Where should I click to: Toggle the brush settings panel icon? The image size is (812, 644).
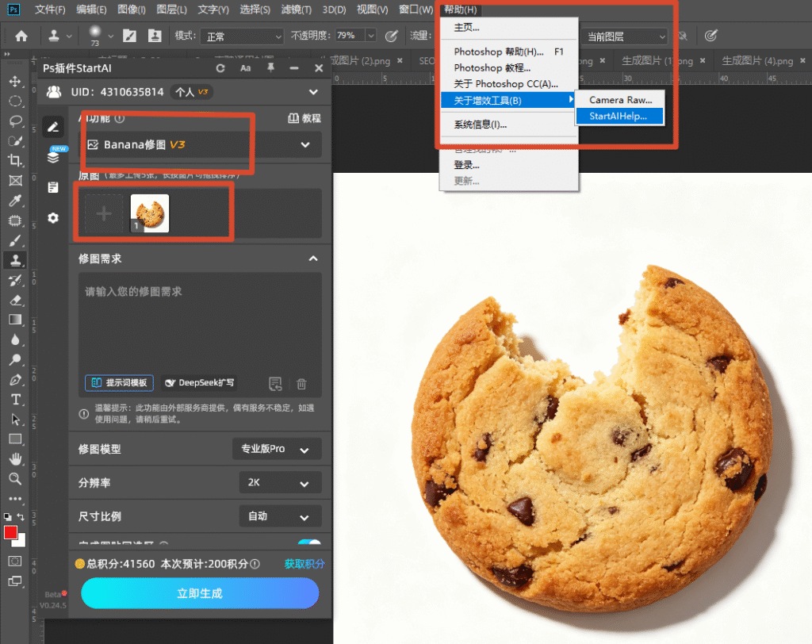pos(129,36)
